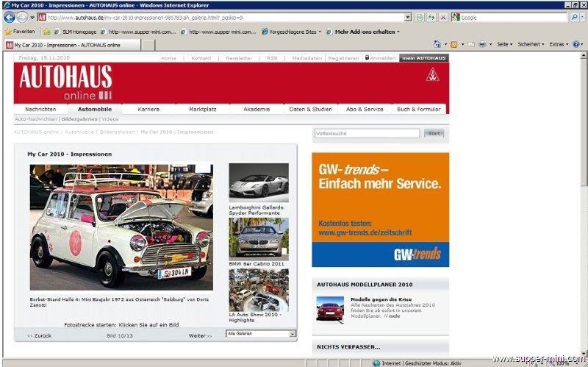
Task: Click the mein AUTOHAUS button
Action: click(424, 58)
